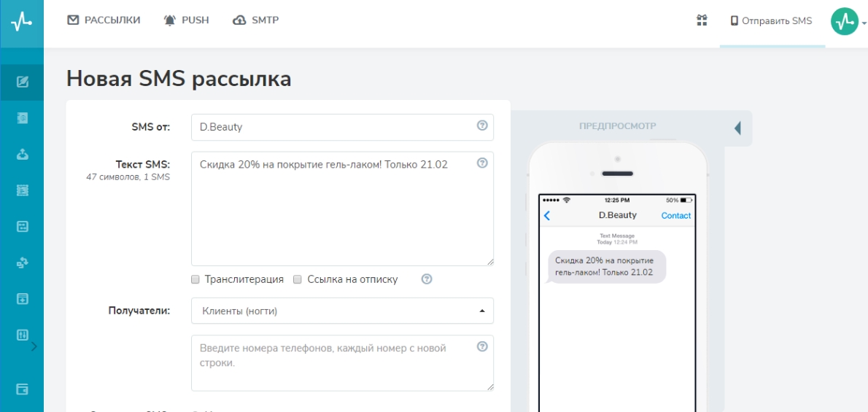
Task: Click the pencil compose icon in the sidebar
Action: [22, 83]
